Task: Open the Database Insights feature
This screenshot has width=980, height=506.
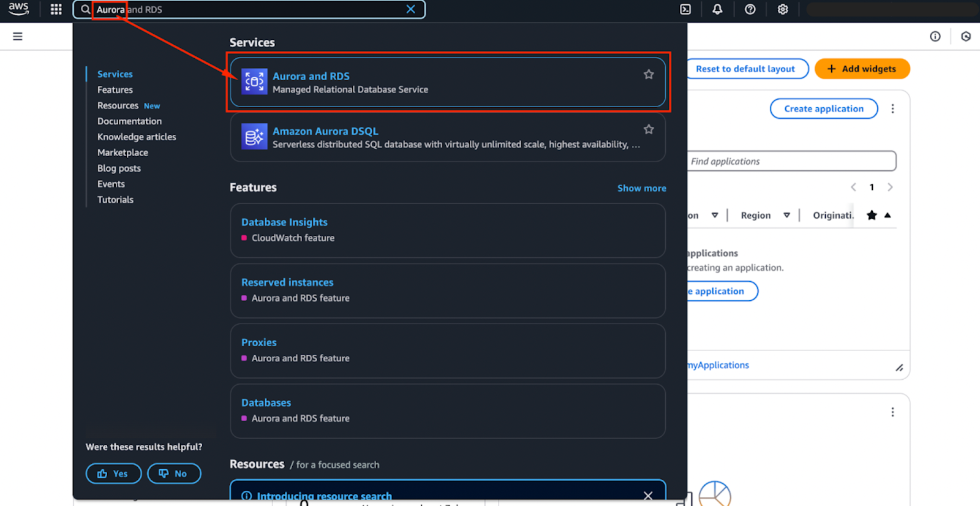Action: coord(284,222)
